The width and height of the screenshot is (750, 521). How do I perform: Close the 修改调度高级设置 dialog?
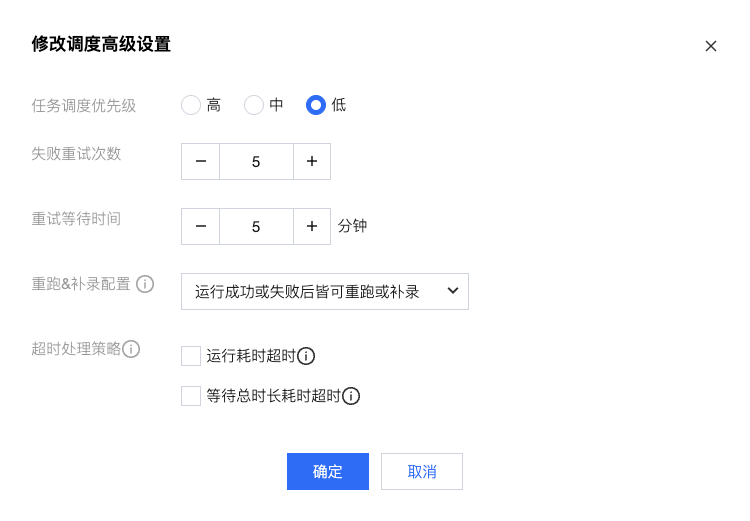pos(711,46)
